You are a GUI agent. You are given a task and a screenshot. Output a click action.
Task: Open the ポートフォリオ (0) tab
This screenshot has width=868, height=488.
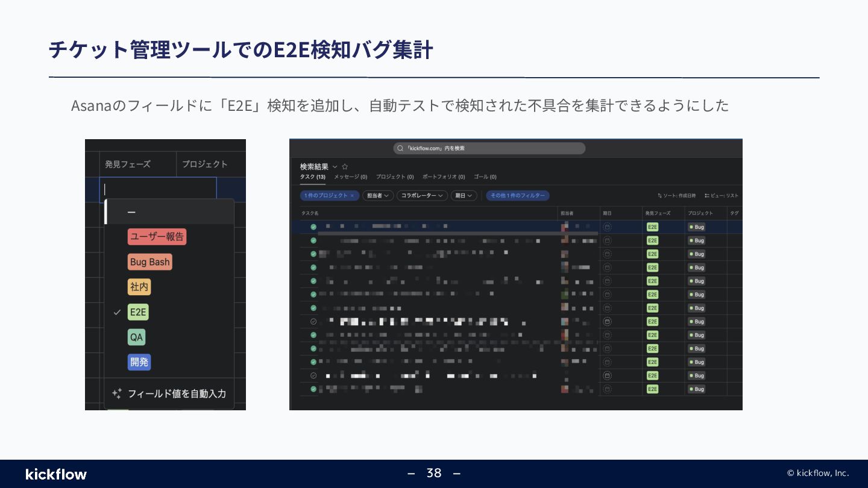(x=444, y=177)
